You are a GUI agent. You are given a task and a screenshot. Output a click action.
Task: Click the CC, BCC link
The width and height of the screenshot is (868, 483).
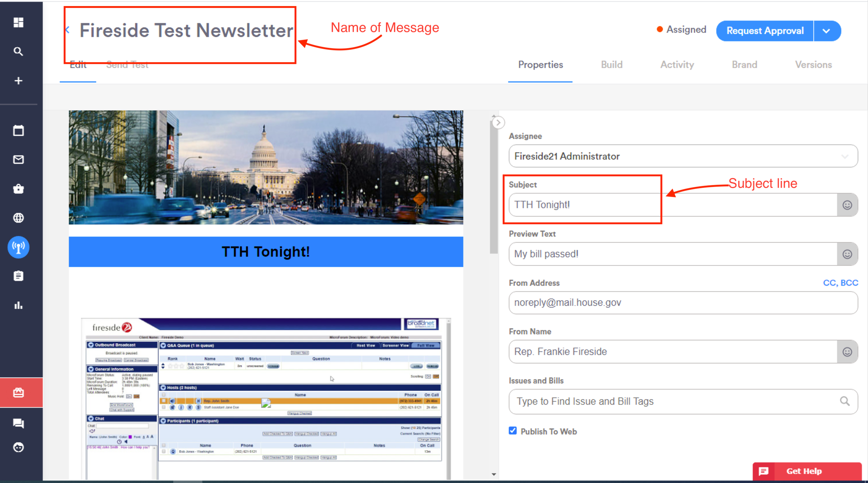pyautogui.click(x=840, y=283)
